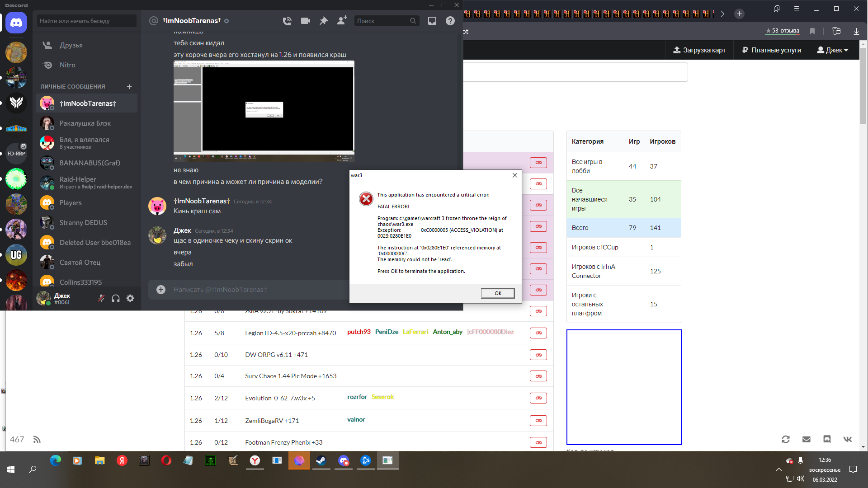Create new direct message plus button
This screenshot has height=488, width=868.
(x=129, y=87)
